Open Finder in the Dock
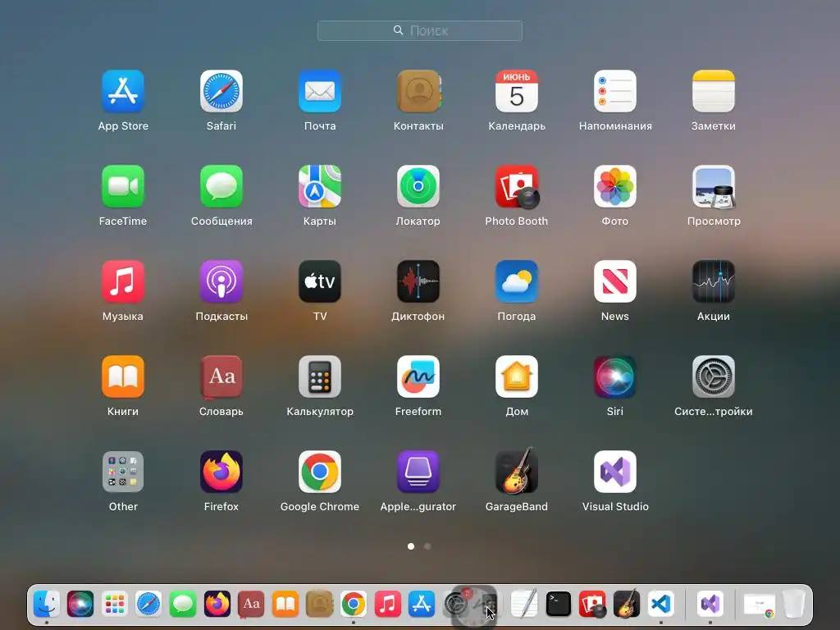 [x=47, y=605]
